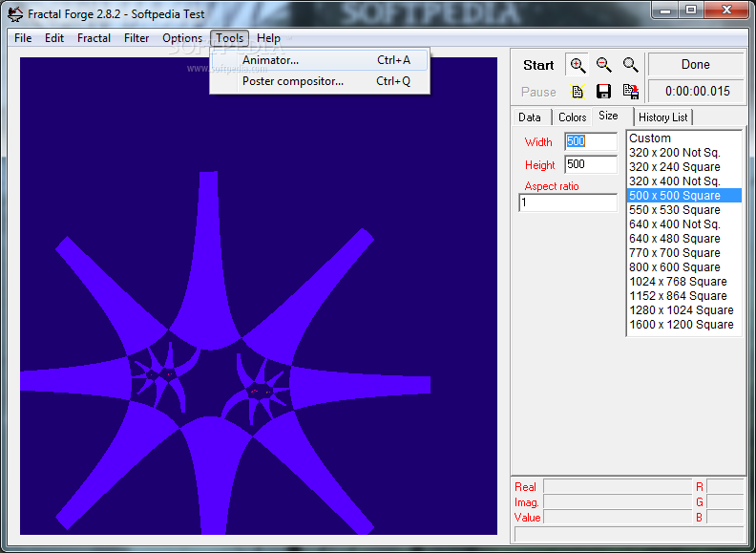
Task: Select the Size tab
Action: (x=608, y=116)
